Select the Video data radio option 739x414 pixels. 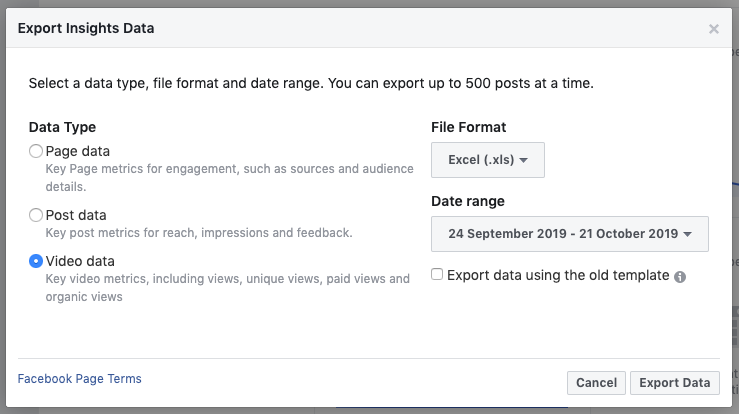coord(36,261)
